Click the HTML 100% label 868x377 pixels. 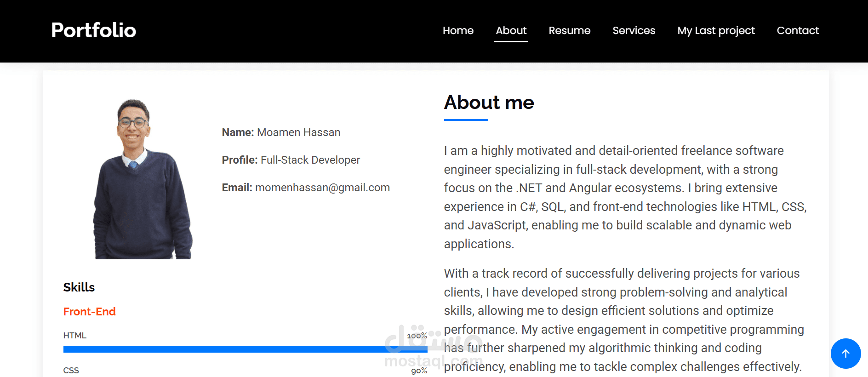tap(417, 336)
